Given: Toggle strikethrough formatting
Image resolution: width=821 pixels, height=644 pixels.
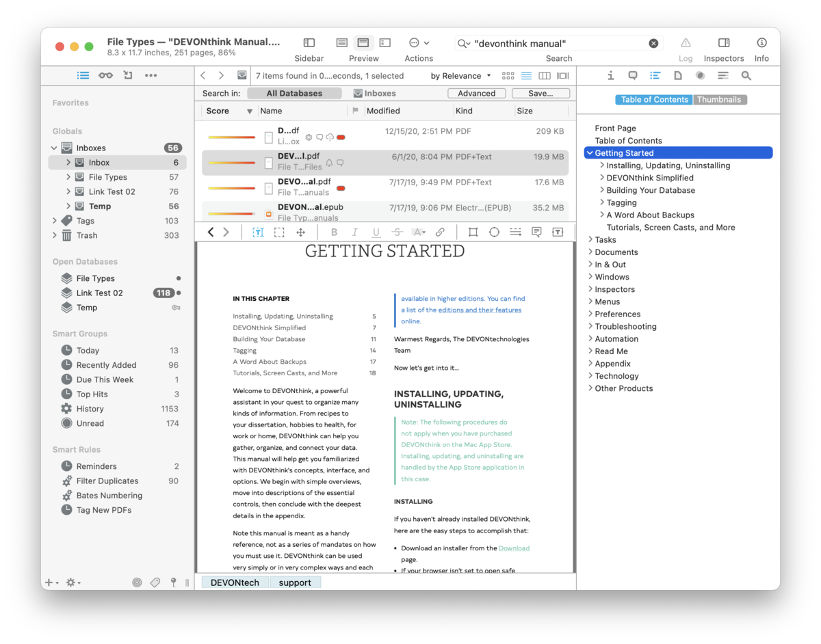Looking at the screenshot, I should click(397, 232).
